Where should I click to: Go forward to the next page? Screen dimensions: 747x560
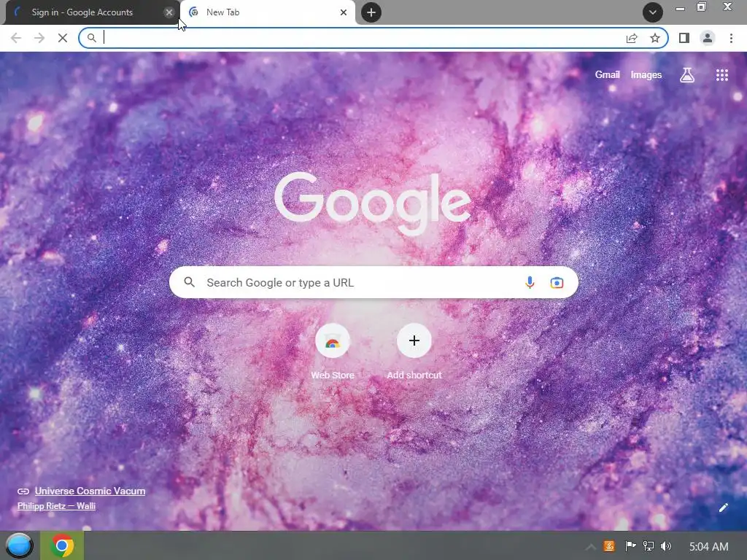(x=39, y=38)
